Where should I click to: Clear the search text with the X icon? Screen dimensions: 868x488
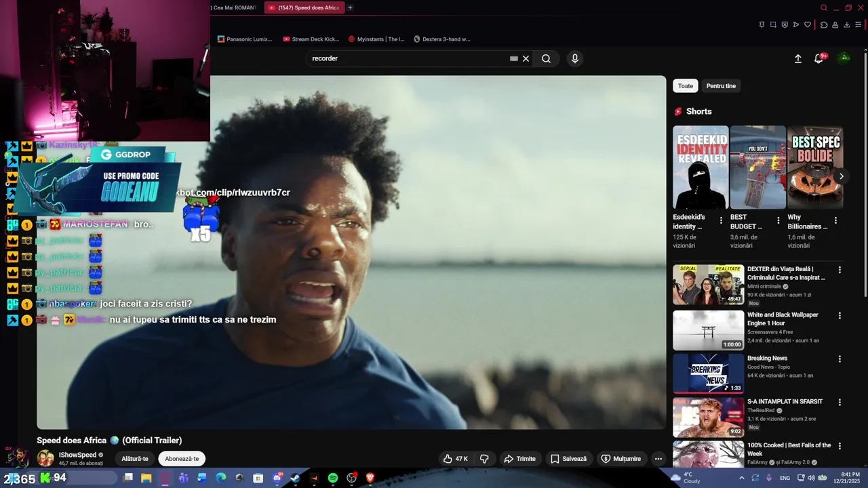[x=526, y=58]
